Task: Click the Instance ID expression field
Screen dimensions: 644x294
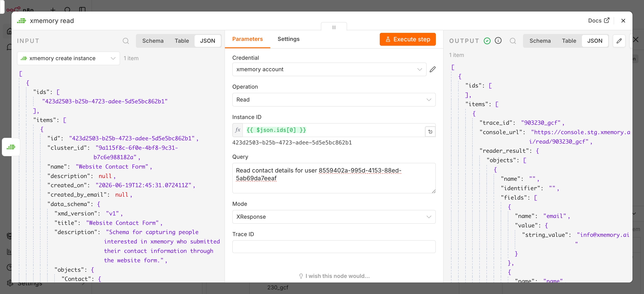Action: click(333, 130)
